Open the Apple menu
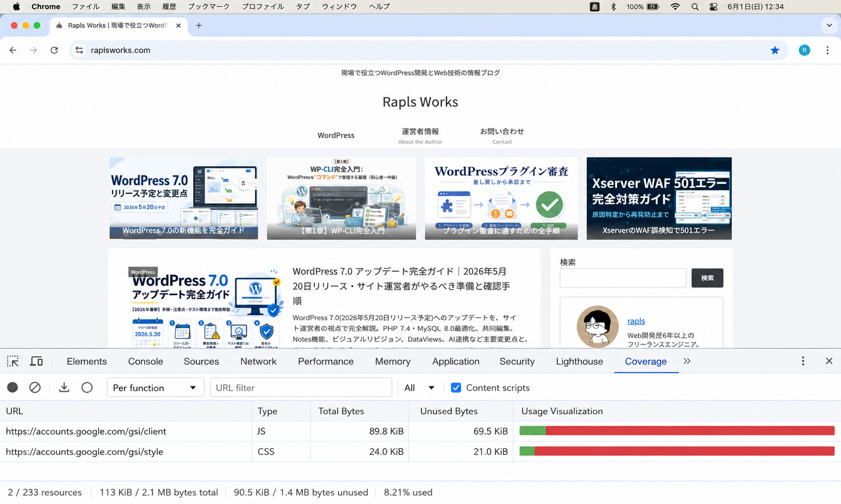This screenshot has width=841, height=504. coord(16,7)
